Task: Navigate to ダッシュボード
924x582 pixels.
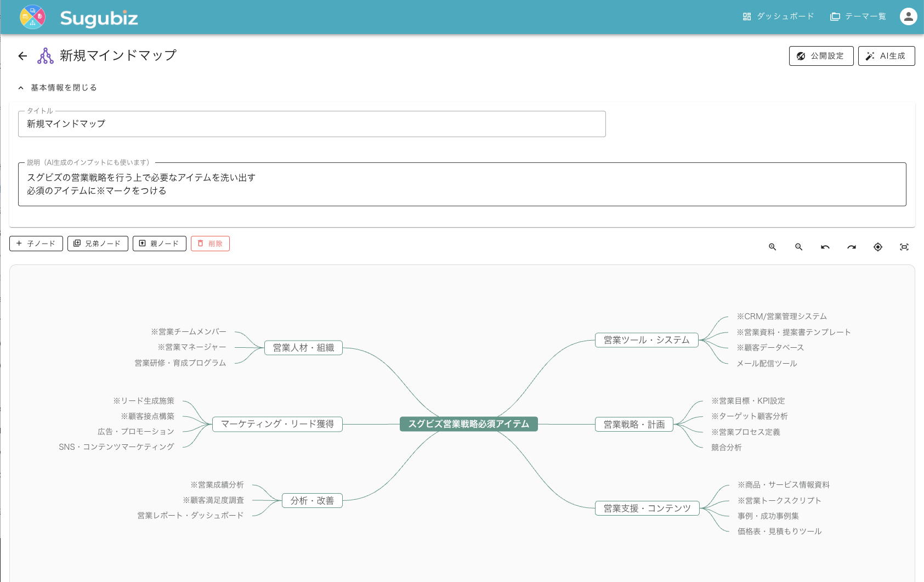Action: [778, 16]
